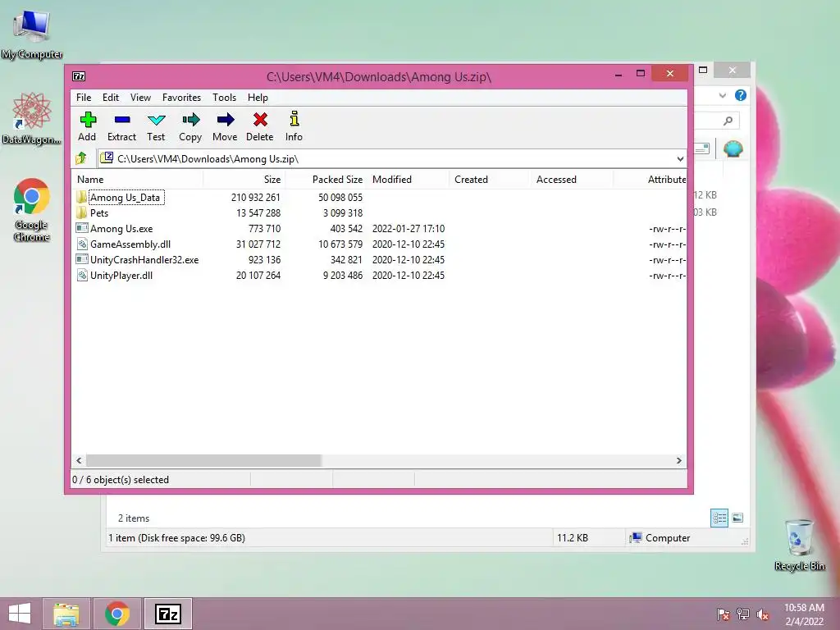
Task: Select the Pets folder icon
Action: pyautogui.click(x=81, y=212)
